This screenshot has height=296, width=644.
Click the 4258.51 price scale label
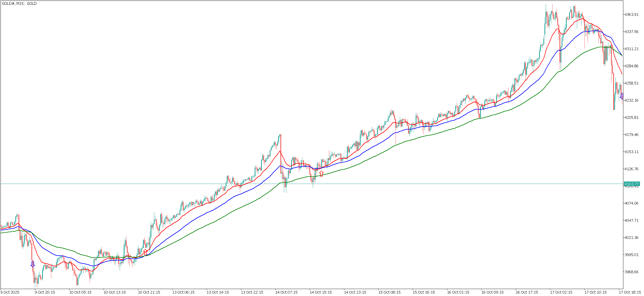[631, 83]
